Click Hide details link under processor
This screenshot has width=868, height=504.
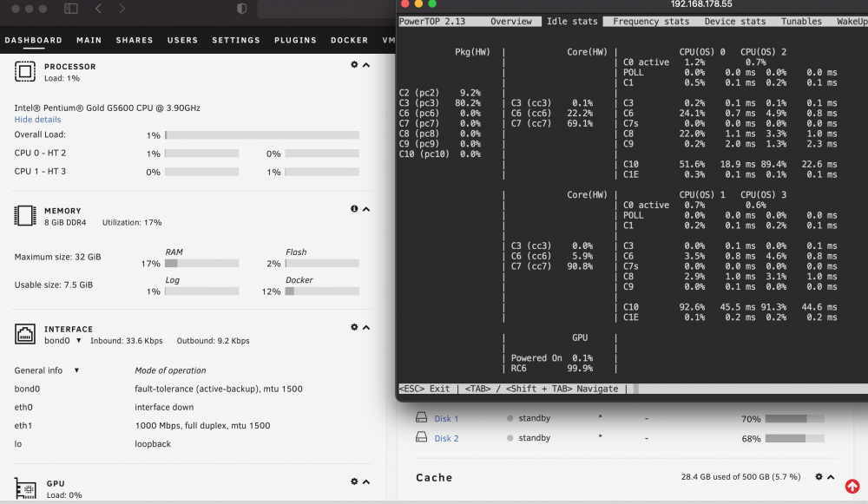pyautogui.click(x=37, y=120)
